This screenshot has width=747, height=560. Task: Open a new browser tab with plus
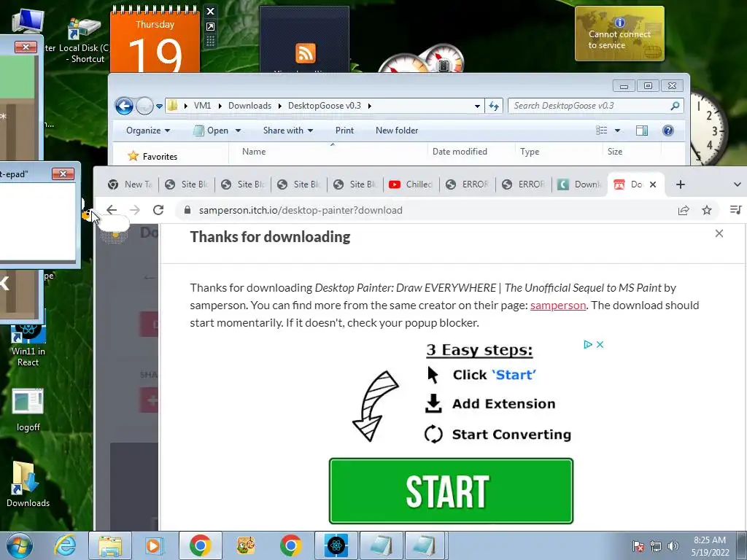click(681, 184)
